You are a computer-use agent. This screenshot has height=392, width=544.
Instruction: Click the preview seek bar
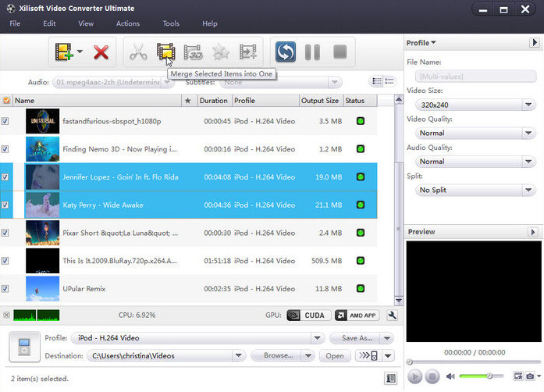point(475,362)
